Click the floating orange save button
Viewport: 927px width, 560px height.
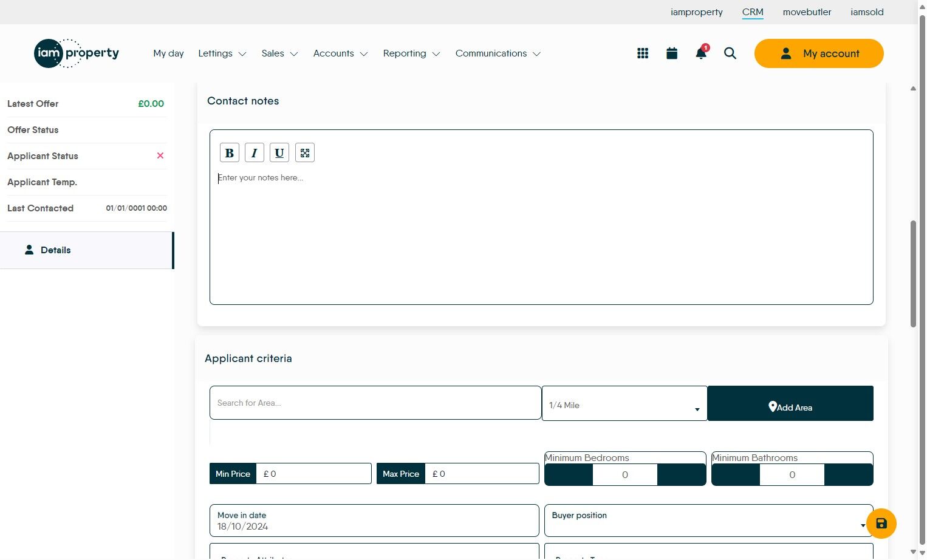(881, 524)
